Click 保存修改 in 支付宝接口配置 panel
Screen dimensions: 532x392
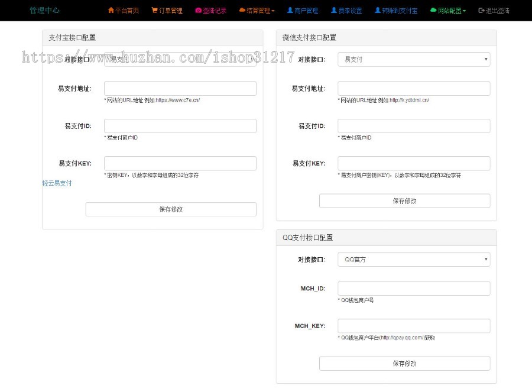171,209
